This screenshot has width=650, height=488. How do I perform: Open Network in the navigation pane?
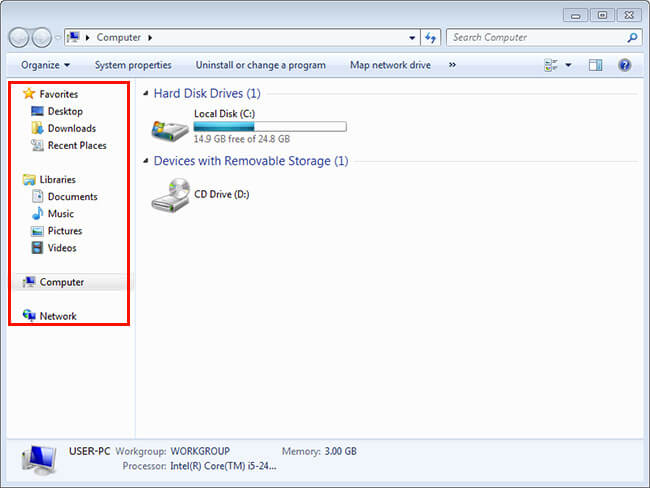[x=57, y=316]
